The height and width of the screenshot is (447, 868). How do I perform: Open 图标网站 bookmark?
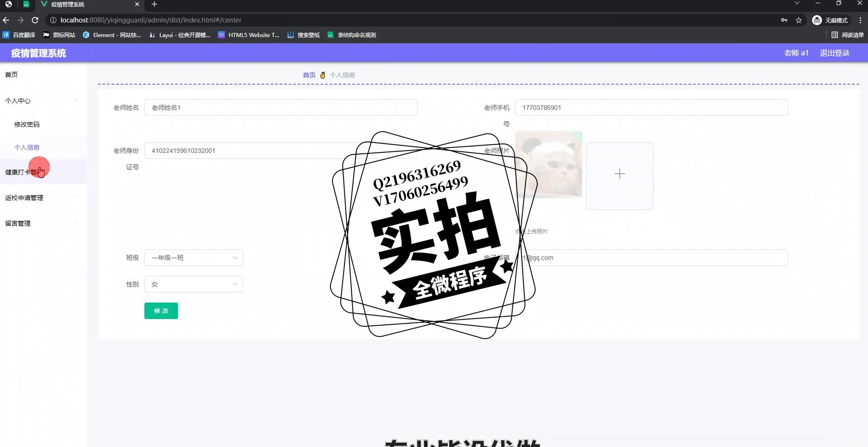point(59,35)
